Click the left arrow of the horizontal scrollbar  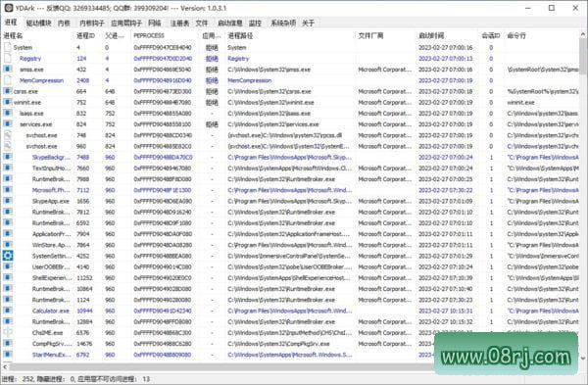click(x=5, y=366)
